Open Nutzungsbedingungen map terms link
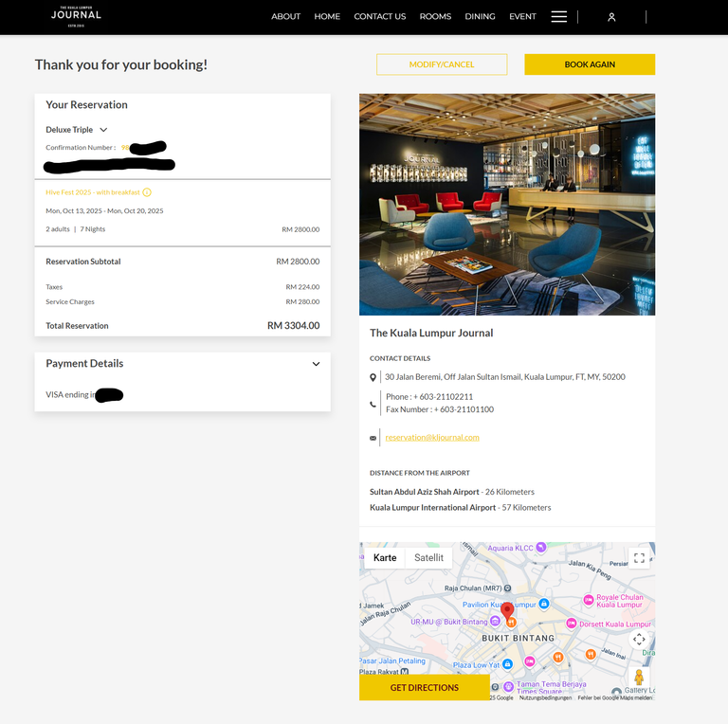The height and width of the screenshot is (724, 728). pyautogui.click(x=545, y=697)
